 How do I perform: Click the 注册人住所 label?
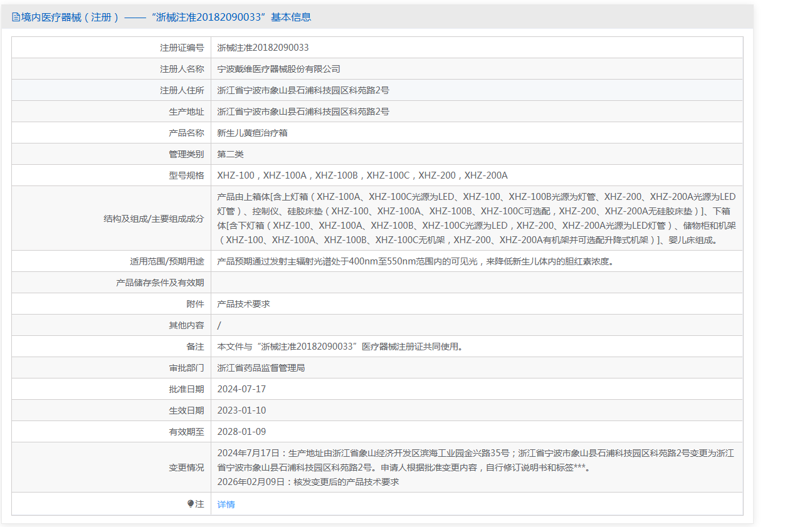(182, 90)
